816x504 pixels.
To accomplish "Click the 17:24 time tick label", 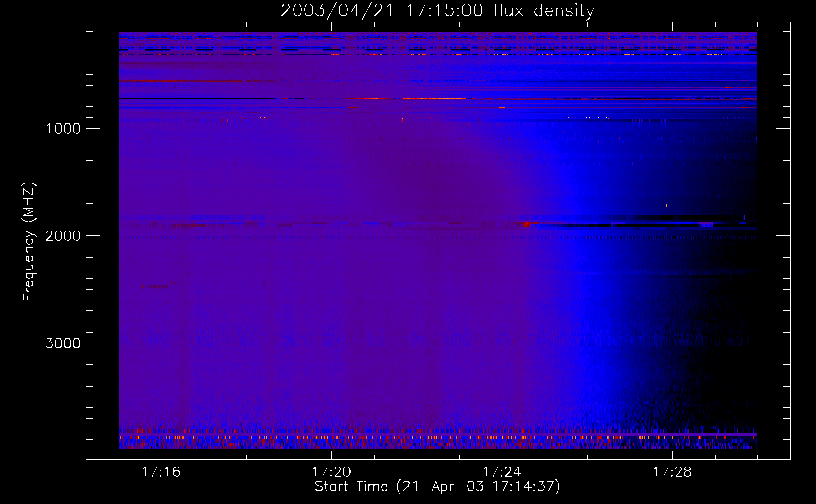I will point(502,472).
